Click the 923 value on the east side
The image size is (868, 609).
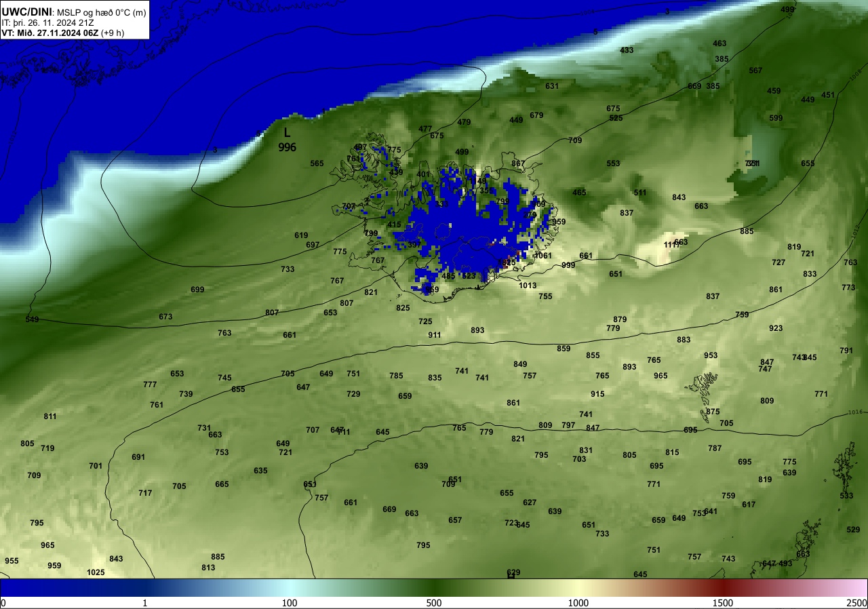pos(776,329)
